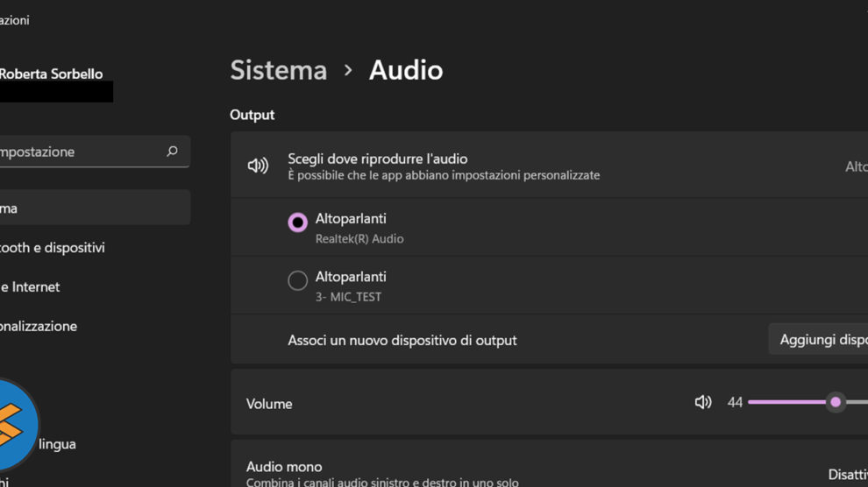Image resolution: width=868 pixels, height=487 pixels.
Task: Click the chevron between Sistema and Audio
Action: pyautogui.click(x=348, y=70)
